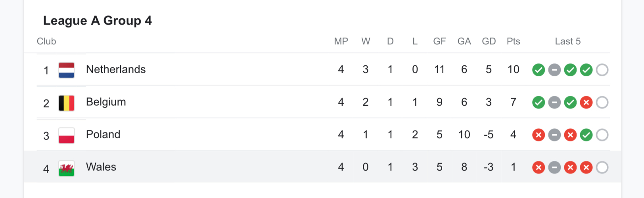Click the Poland flag icon
Screen dimensions: 644x198
(66, 135)
